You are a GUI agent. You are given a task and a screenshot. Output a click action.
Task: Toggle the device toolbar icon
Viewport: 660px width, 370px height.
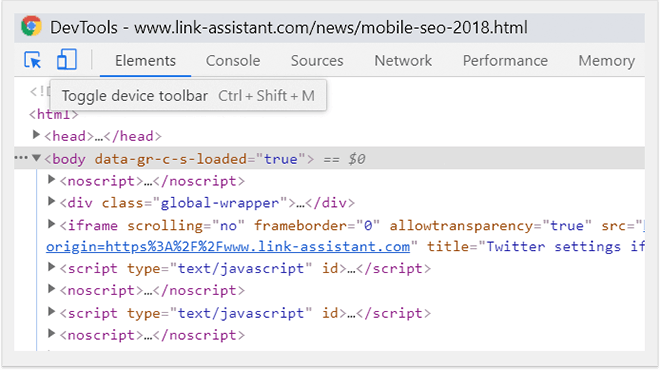click(67, 59)
